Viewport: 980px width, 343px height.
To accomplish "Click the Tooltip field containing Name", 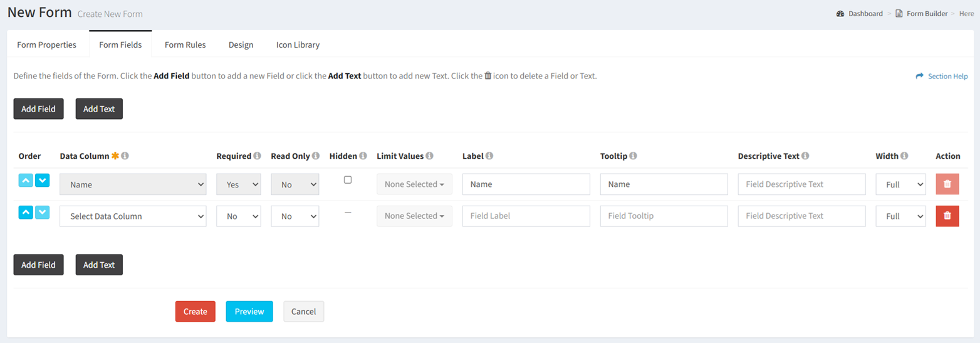I will [x=664, y=184].
